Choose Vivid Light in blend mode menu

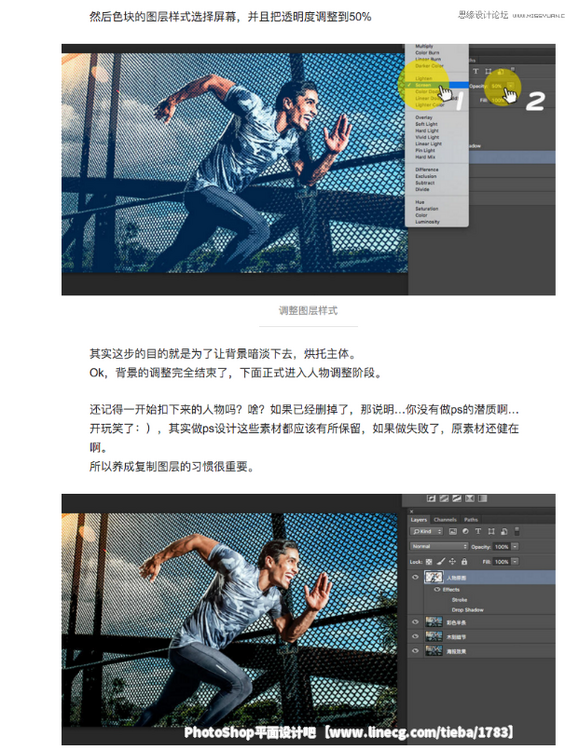[437, 137]
